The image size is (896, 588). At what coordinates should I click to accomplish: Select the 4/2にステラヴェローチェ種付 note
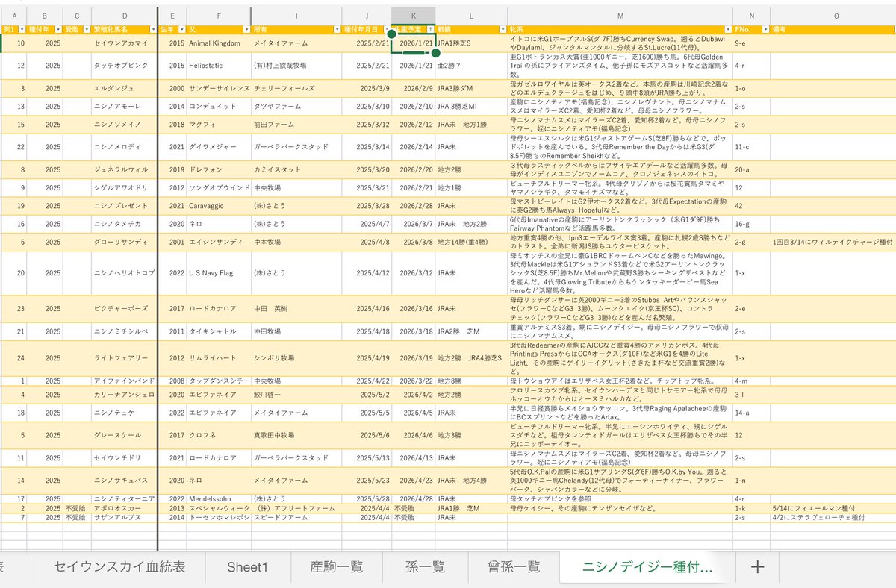coord(833,517)
